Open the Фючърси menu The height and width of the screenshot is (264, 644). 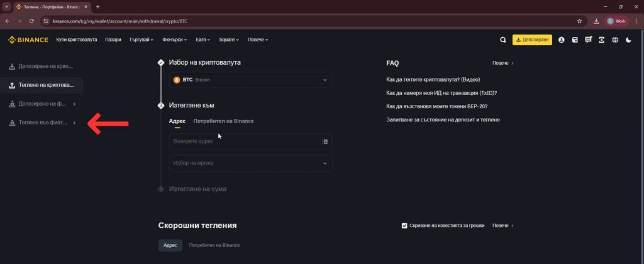(x=175, y=40)
